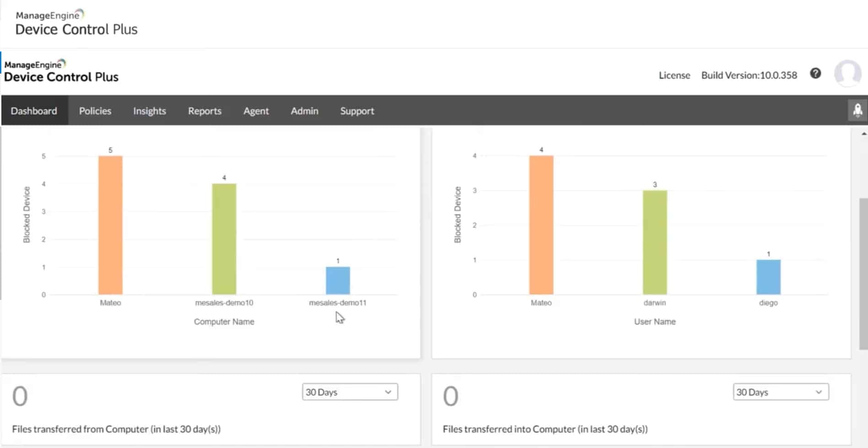Click the Files transferred from Computer label
The width and height of the screenshot is (868, 448).
[116, 429]
